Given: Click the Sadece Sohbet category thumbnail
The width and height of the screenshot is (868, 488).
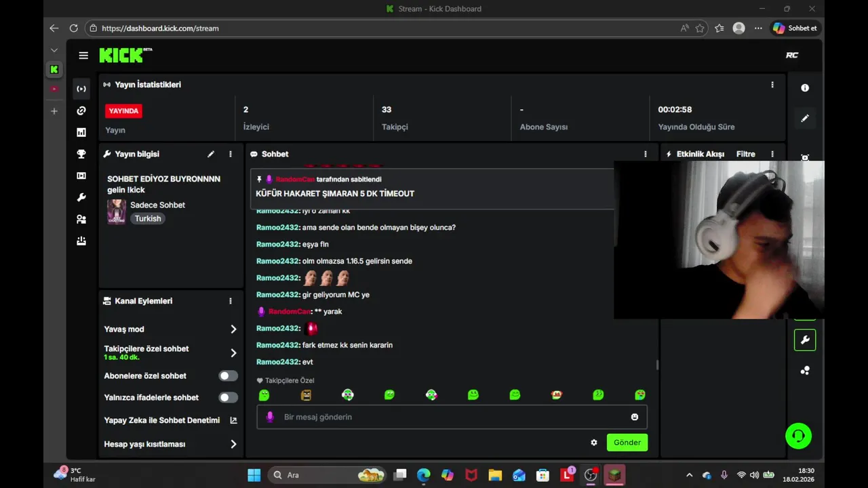Looking at the screenshot, I should coord(117,211).
